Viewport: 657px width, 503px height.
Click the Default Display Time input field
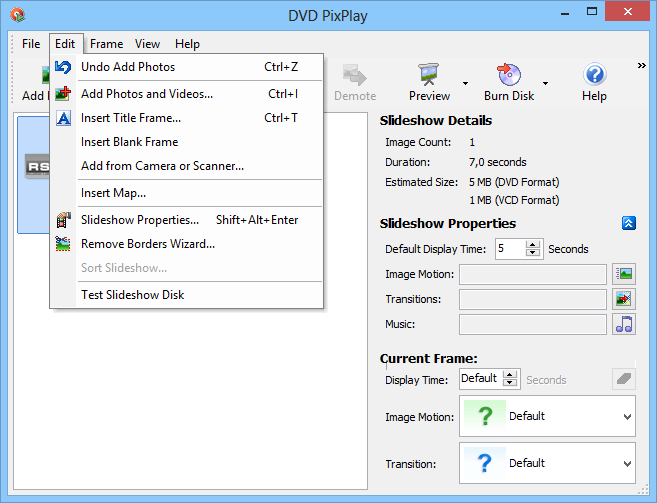(510, 249)
